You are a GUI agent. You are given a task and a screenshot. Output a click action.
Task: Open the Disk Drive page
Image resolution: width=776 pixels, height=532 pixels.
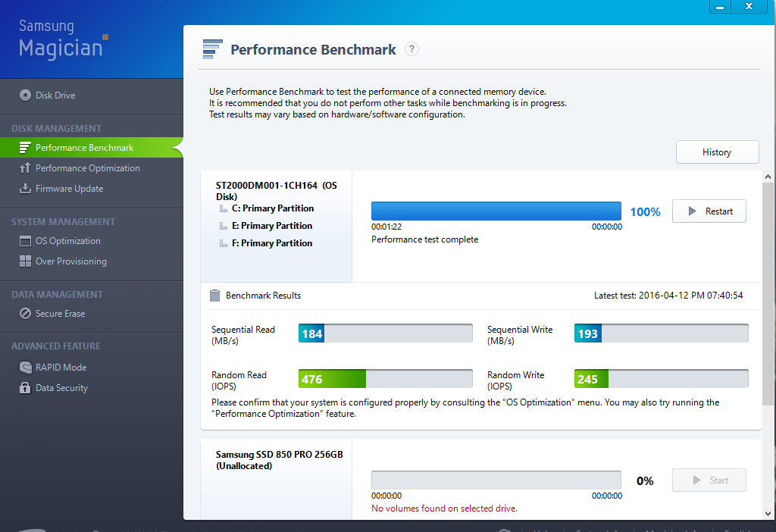pyautogui.click(x=55, y=95)
